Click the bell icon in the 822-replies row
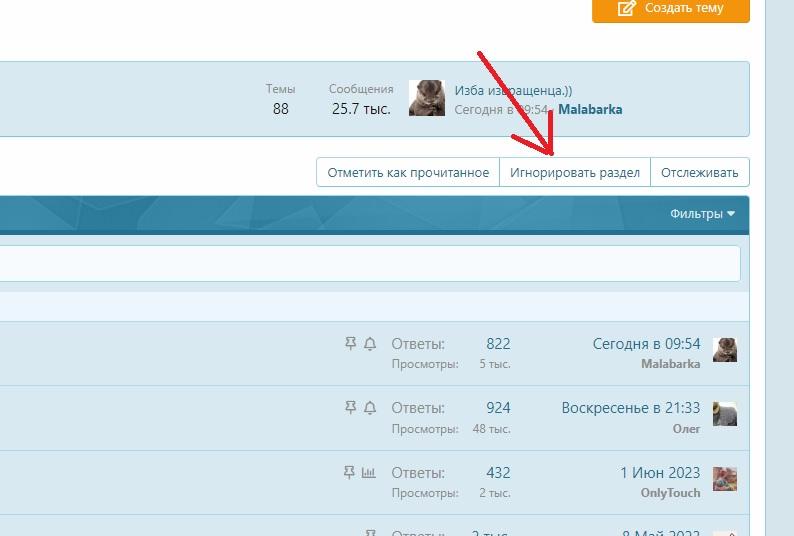The width and height of the screenshot is (794, 536). point(370,344)
